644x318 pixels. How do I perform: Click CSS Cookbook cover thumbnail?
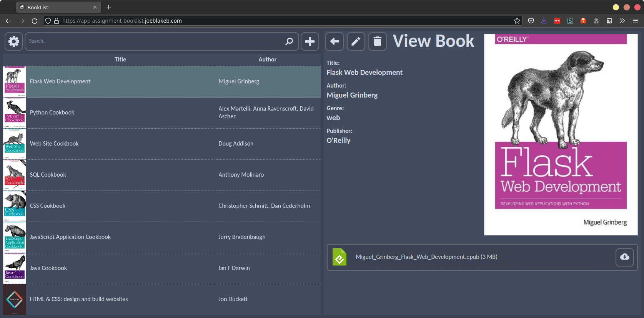15,206
